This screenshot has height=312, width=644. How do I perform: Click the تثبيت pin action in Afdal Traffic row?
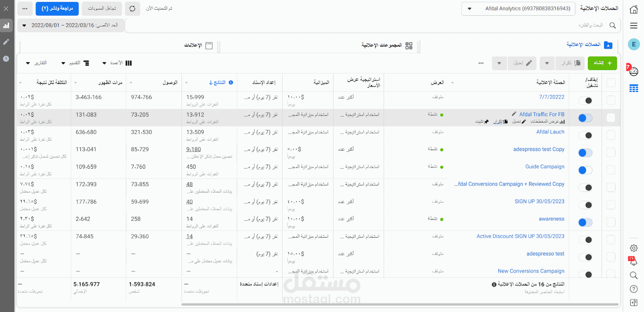[x=481, y=121]
